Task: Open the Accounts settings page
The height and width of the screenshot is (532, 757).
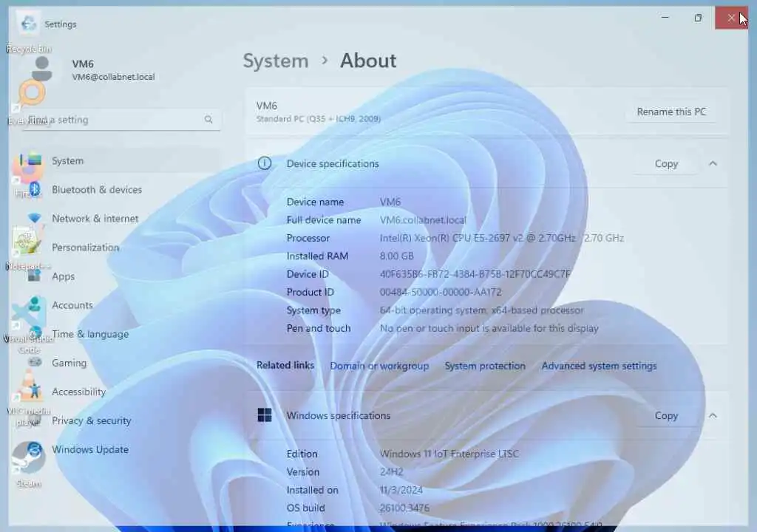Action: [72, 306]
